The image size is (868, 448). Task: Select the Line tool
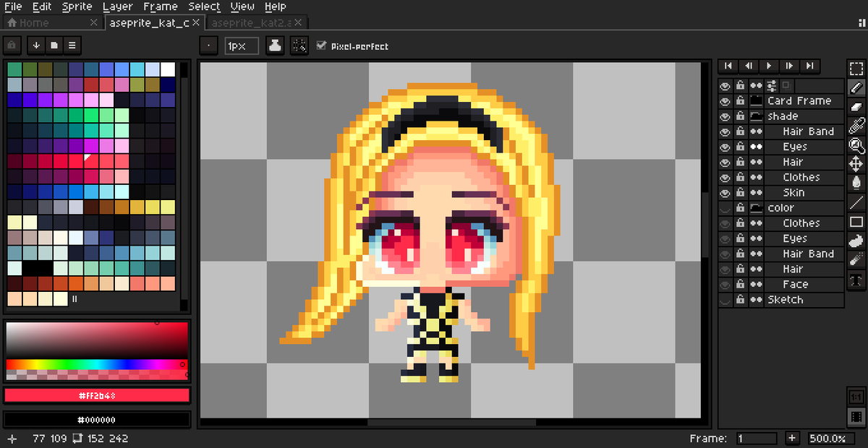click(x=856, y=202)
